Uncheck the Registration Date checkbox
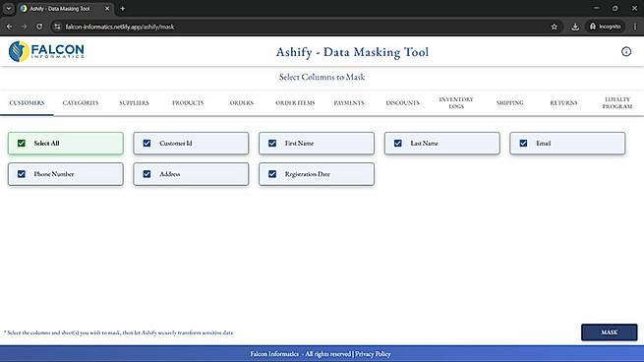This screenshot has width=644, height=362. (272, 174)
